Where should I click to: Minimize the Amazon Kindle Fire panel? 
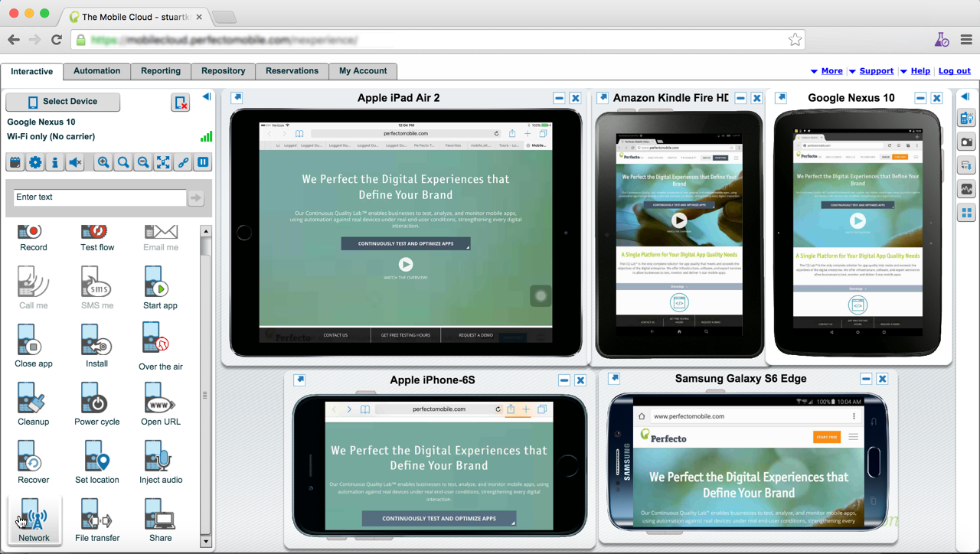pyautogui.click(x=740, y=99)
